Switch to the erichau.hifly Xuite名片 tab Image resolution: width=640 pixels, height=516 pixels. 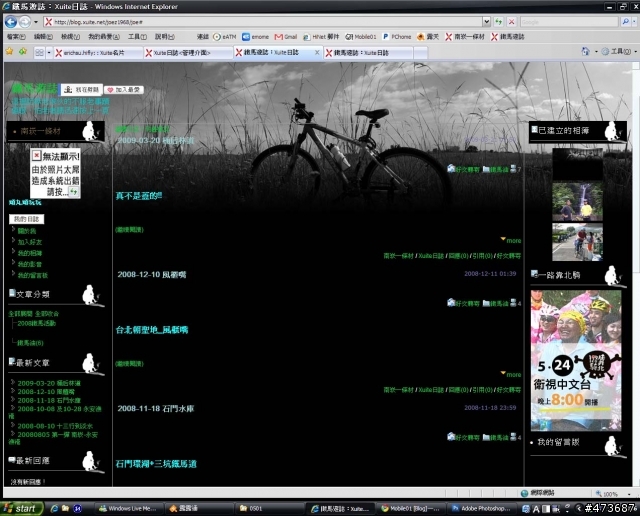coord(98,53)
